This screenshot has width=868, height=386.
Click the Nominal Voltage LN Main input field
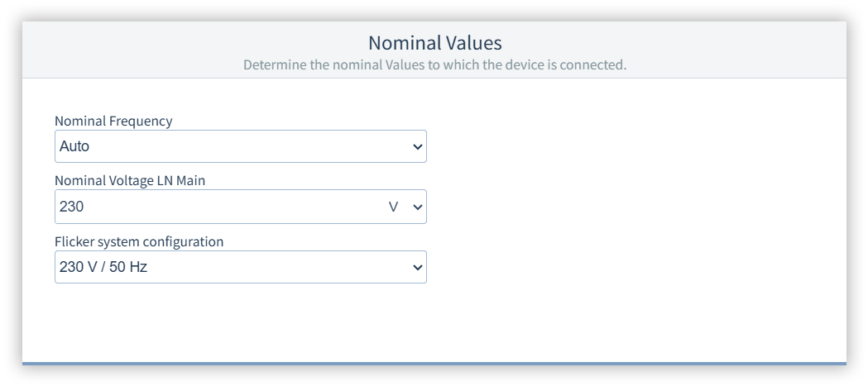click(x=215, y=207)
